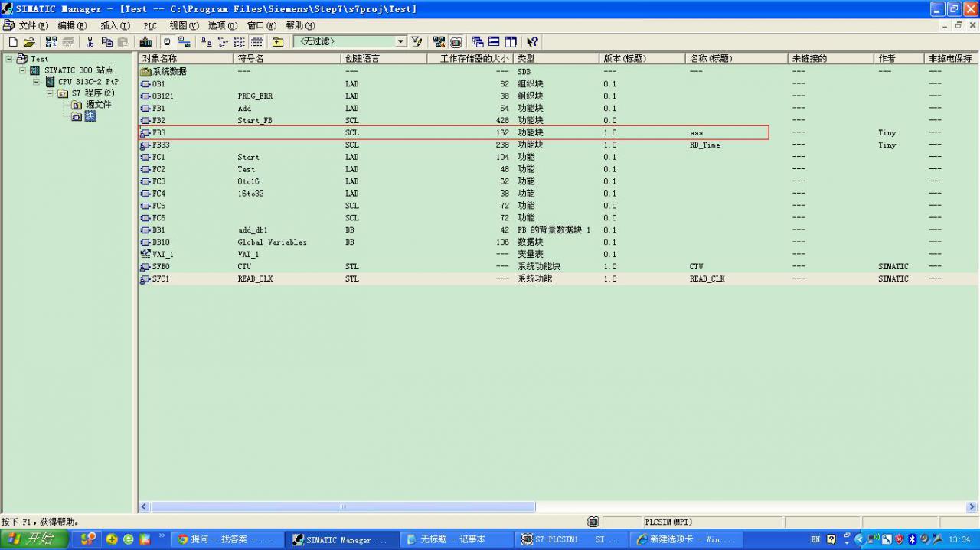Click horizontal scrollbar right arrow
The image size is (980, 550).
click(x=972, y=506)
